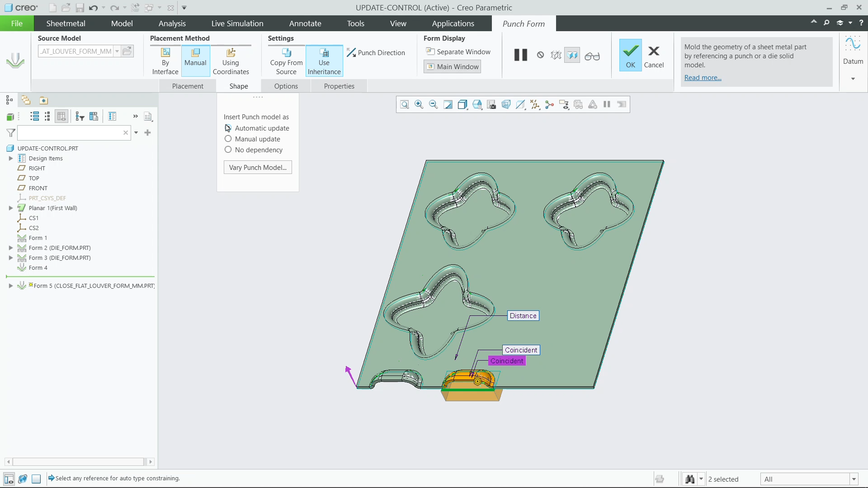Open the Source Model dropdown
The width and height of the screenshot is (868, 488).
pyautogui.click(x=117, y=52)
